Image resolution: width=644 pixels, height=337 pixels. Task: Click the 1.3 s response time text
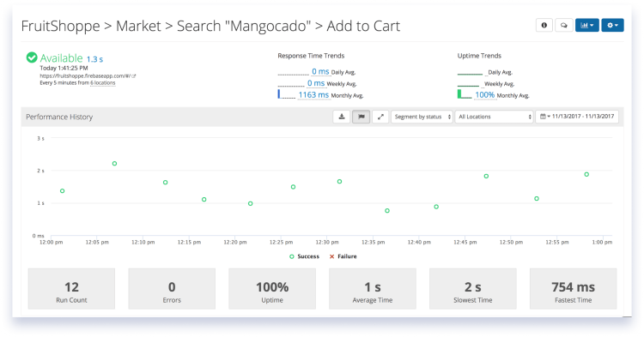point(94,59)
